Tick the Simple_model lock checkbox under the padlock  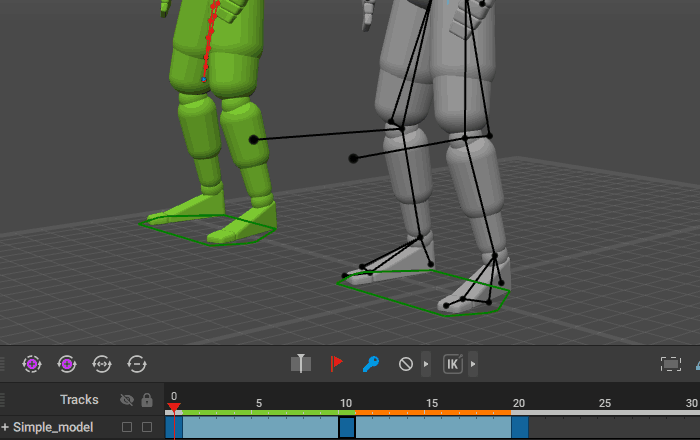point(147,428)
